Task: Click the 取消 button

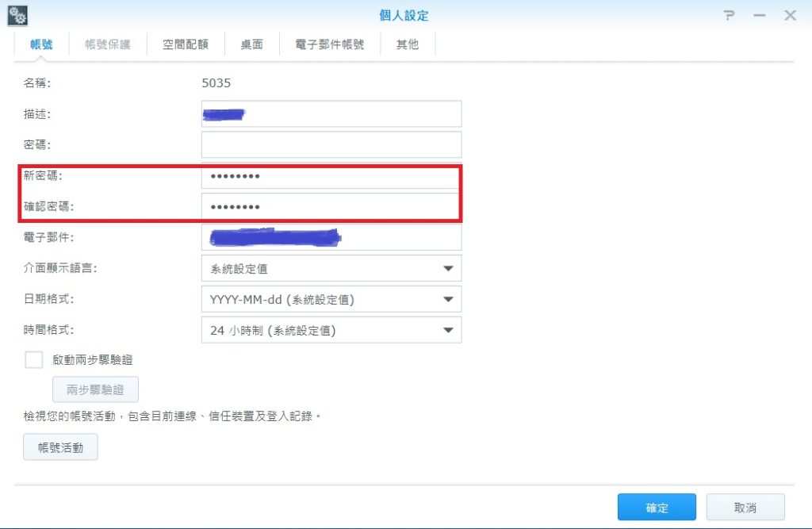Action: pos(745,508)
